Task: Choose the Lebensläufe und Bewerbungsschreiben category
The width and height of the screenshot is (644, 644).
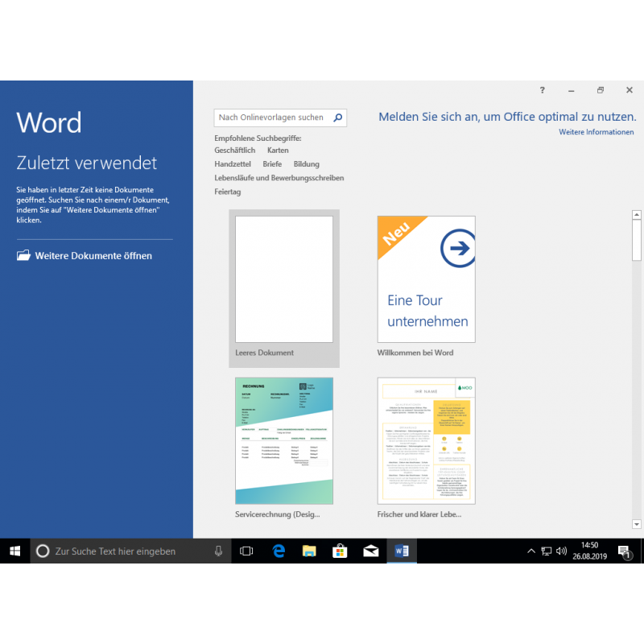Action: click(279, 178)
